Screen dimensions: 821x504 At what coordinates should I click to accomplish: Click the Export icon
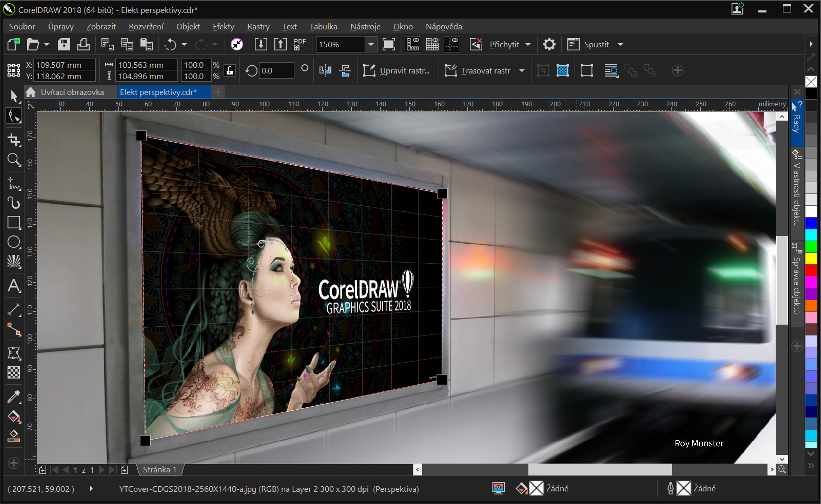pos(280,44)
